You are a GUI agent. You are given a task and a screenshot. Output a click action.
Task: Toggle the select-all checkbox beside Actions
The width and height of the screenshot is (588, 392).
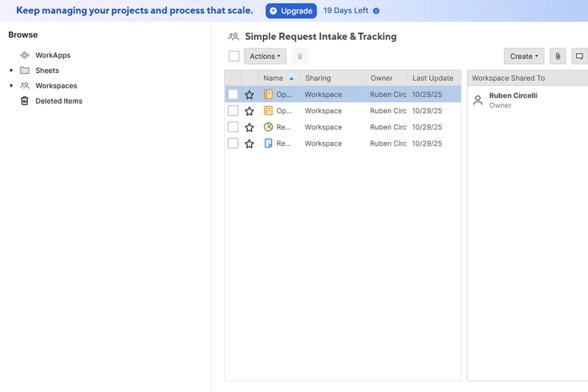point(234,57)
